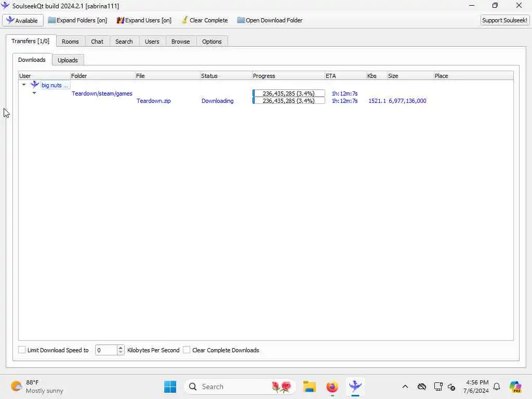532x399 pixels.
Task: Show hidden system tray icons
Action: (x=405, y=387)
